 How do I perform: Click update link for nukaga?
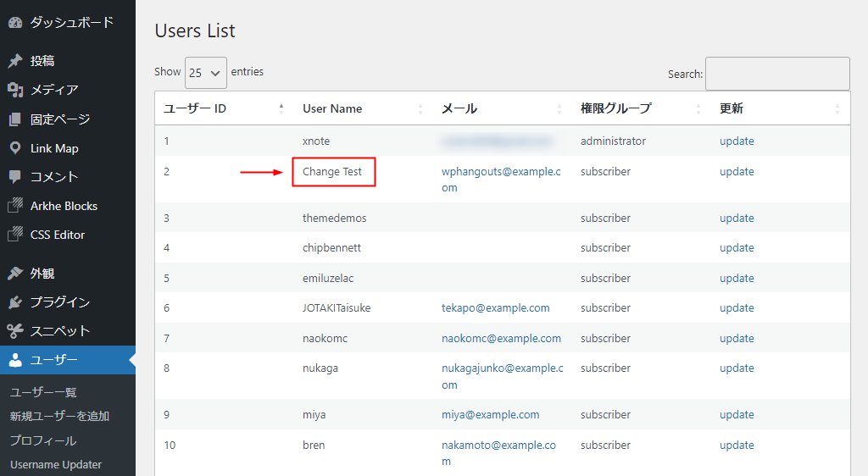(x=737, y=368)
